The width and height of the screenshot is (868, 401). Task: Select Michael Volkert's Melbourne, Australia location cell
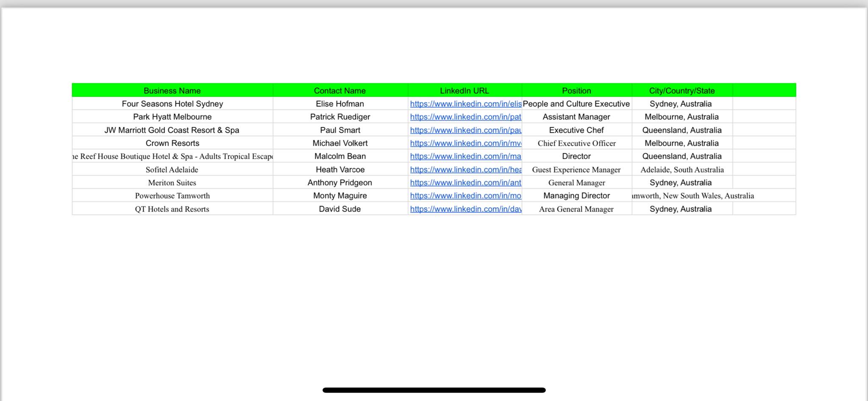click(682, 143)
